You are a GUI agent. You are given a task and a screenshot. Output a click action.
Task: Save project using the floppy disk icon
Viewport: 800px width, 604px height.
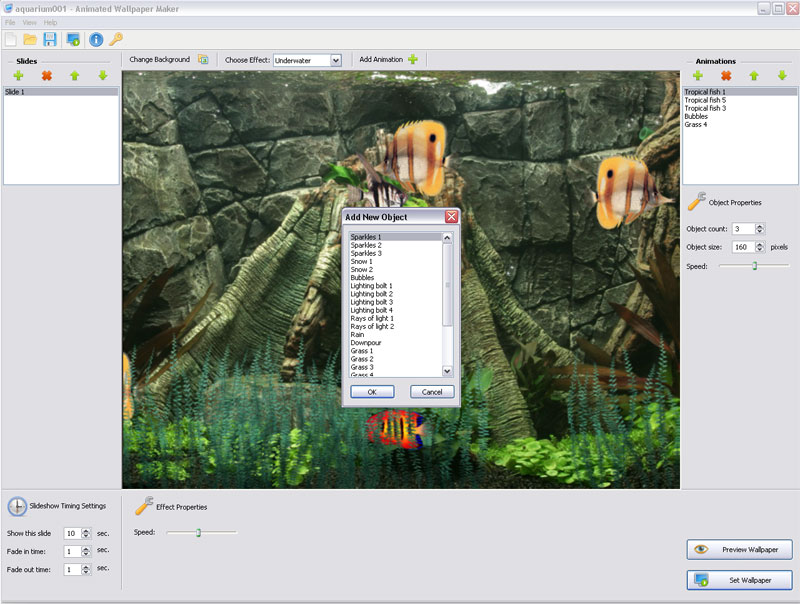[49, 40]
